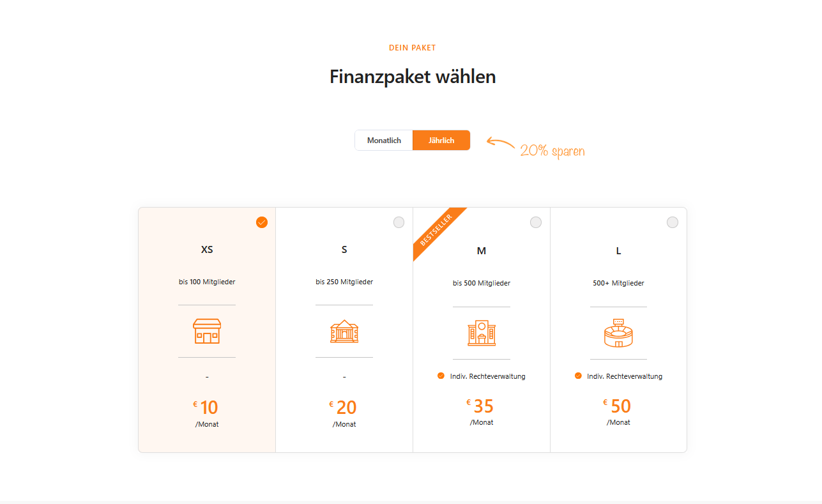Click the '20% sparen' note
The height and width of the screenshot is (504, 822).
[x=552, y=151]
